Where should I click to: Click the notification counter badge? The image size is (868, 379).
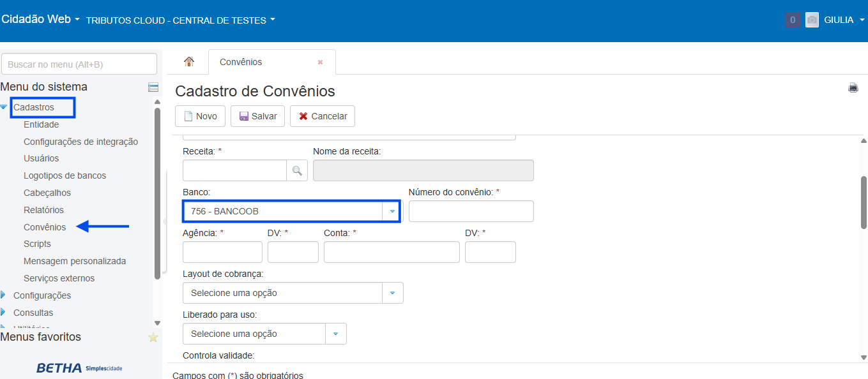pos(793,20)
